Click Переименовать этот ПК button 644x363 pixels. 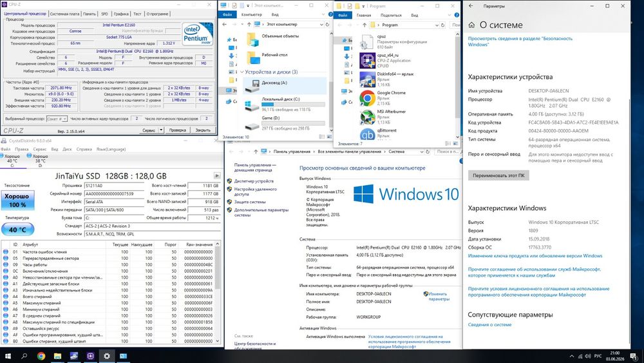coord(498,175)
